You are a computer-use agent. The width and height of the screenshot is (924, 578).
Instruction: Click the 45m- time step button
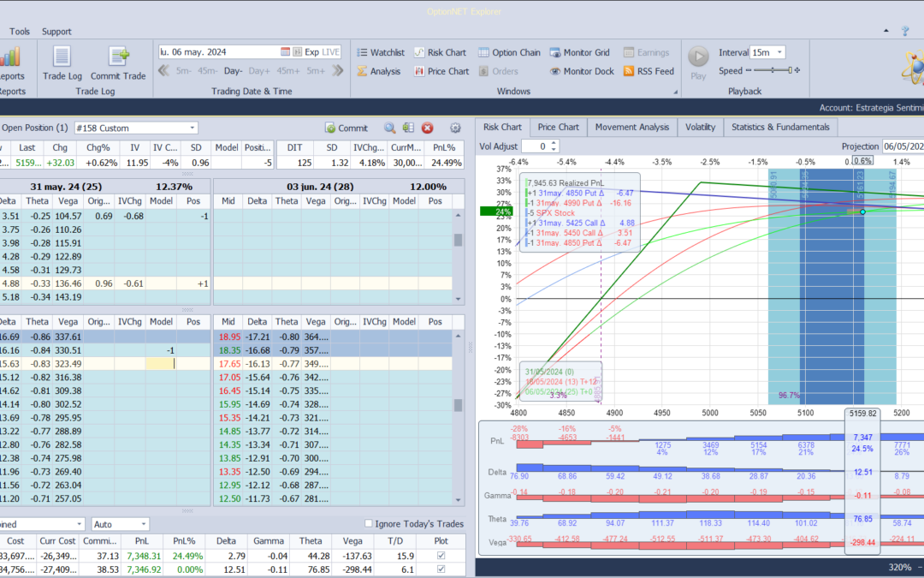coord(207,71)
